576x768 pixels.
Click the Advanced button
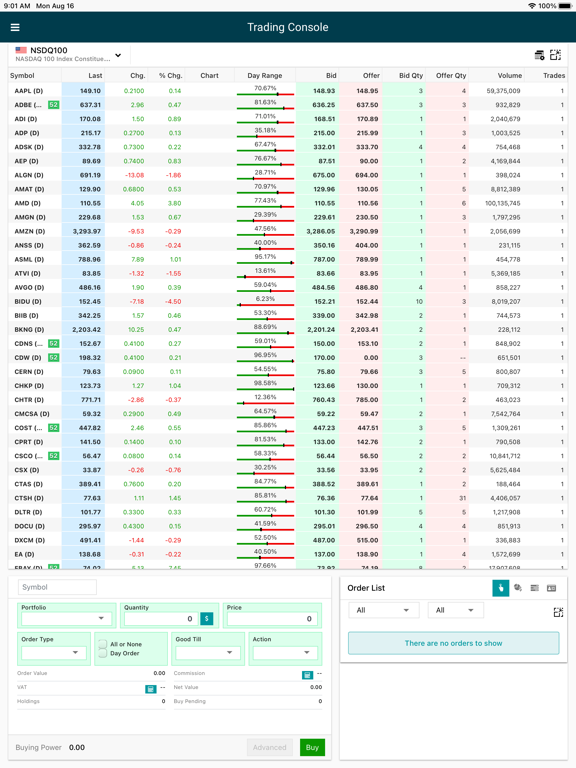tap(269, 747)
